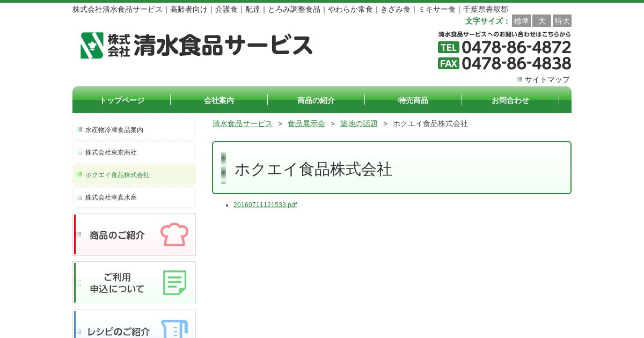644x338 pixels.
Task: Open 特売商品 navigation tab
Action: (x=413, y=100)
